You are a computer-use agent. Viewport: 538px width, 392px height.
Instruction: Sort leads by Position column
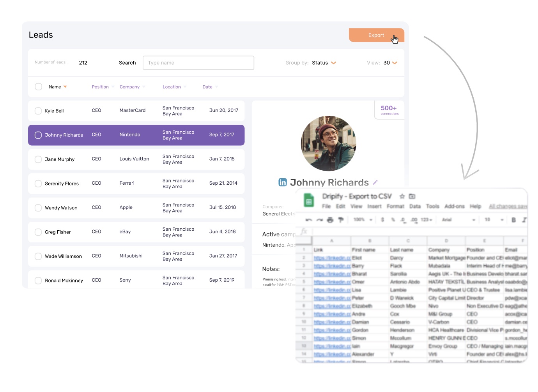pos(103,87)
